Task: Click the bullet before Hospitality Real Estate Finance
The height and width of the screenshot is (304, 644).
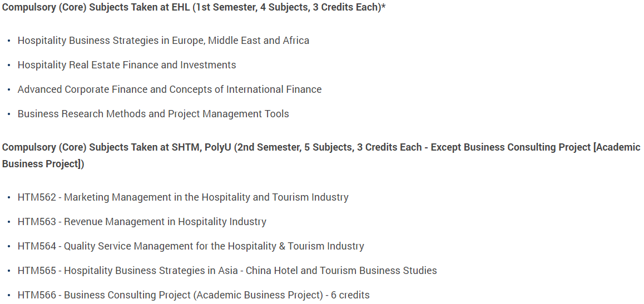Action: (9, 65)
